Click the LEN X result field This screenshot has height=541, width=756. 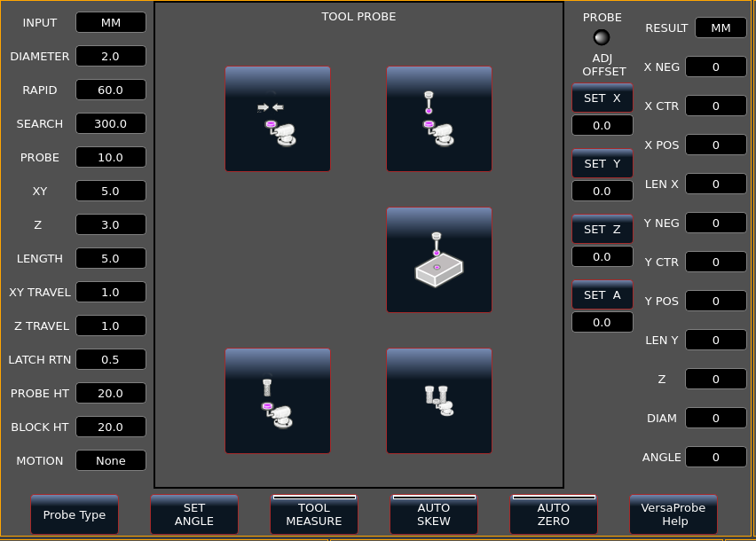pos(716,184)
